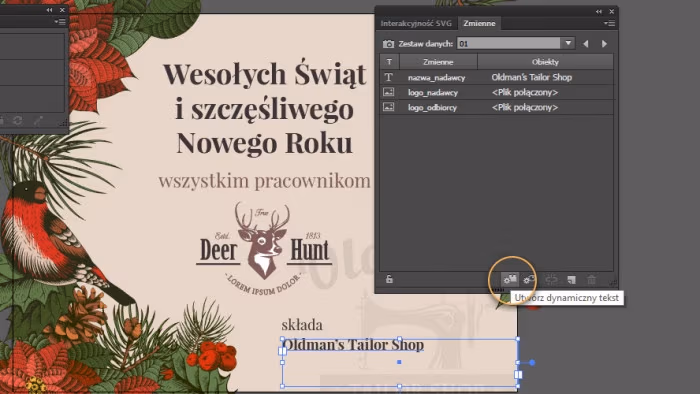Sort by the T type column header
This screenshot has height=394, width=700.
(x=389, y=62)
